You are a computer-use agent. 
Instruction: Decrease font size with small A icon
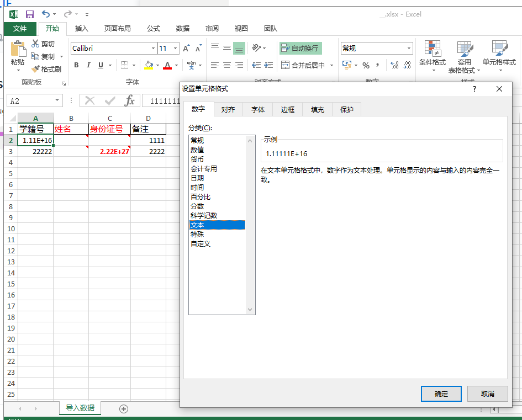198,48
